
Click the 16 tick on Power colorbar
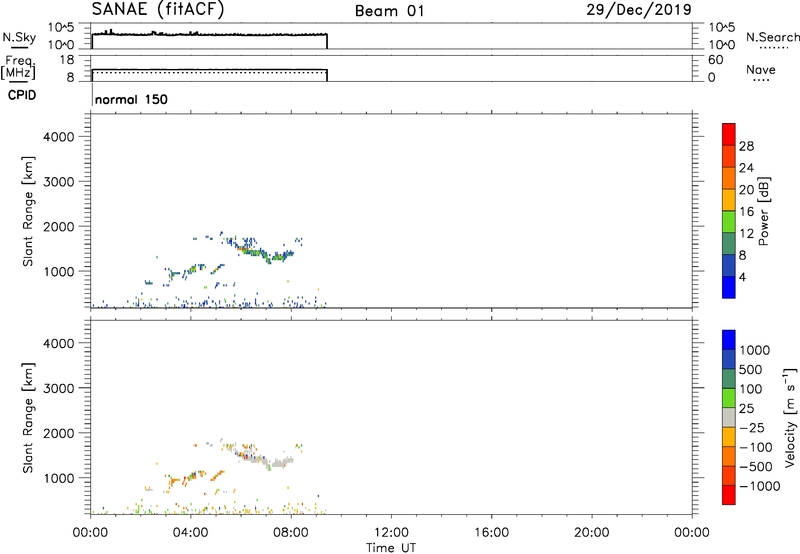click(746, 212)
